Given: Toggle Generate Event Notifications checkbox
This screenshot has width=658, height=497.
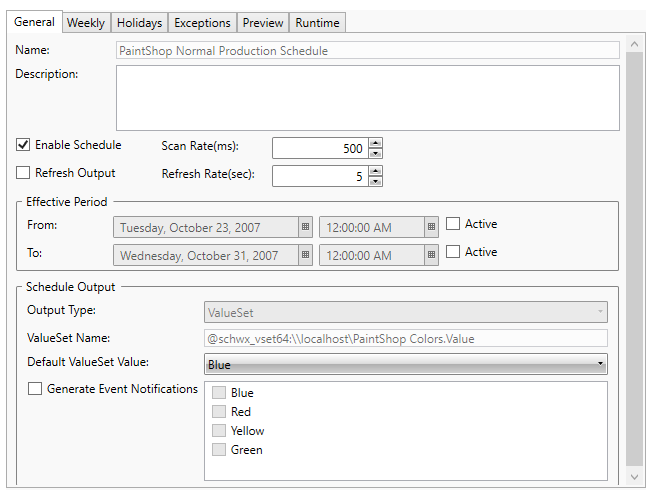Looking at the screenshot, I should click(x=36, y=389).
